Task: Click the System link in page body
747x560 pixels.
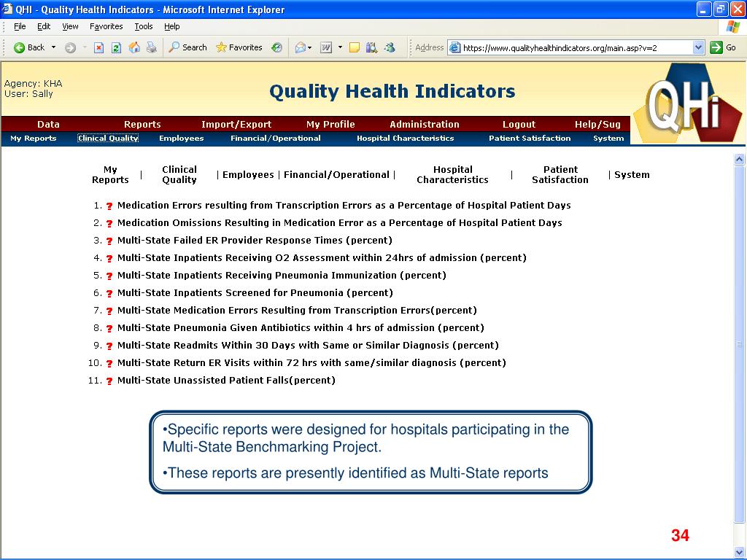Action: point(632,175)
